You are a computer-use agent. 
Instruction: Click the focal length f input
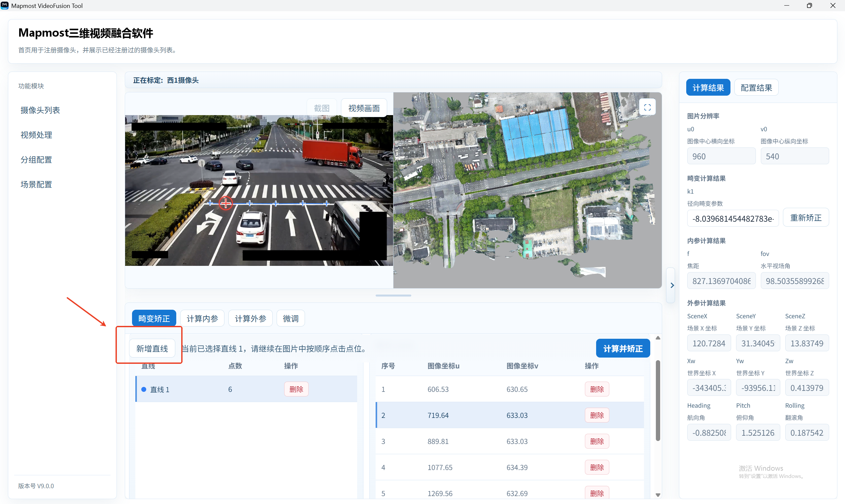[721, 281]
